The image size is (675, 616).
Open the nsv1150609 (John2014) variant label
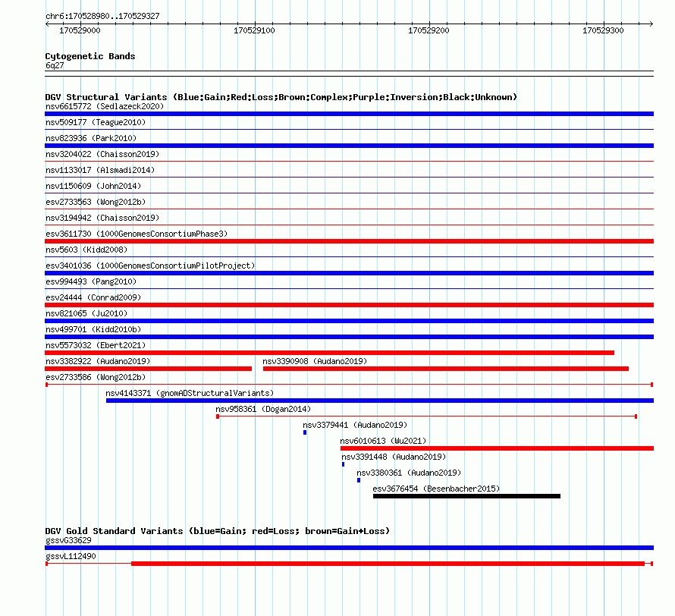point(93,186)
